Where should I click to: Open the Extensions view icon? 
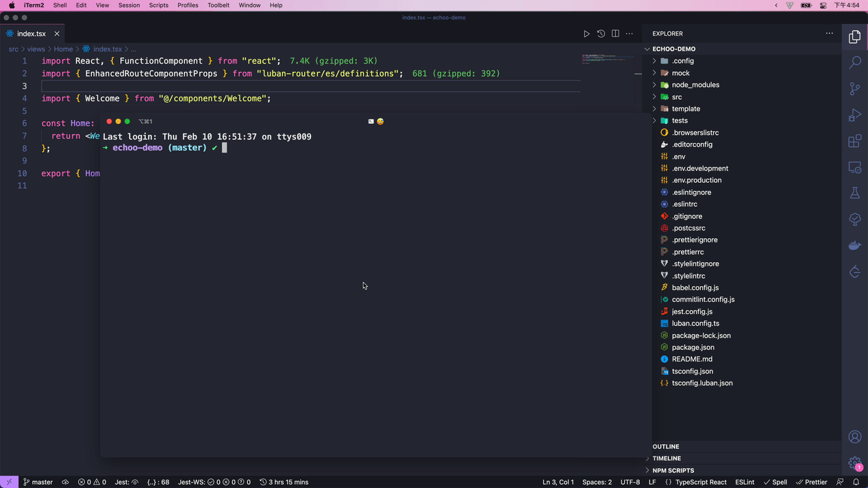click(854, 142)
